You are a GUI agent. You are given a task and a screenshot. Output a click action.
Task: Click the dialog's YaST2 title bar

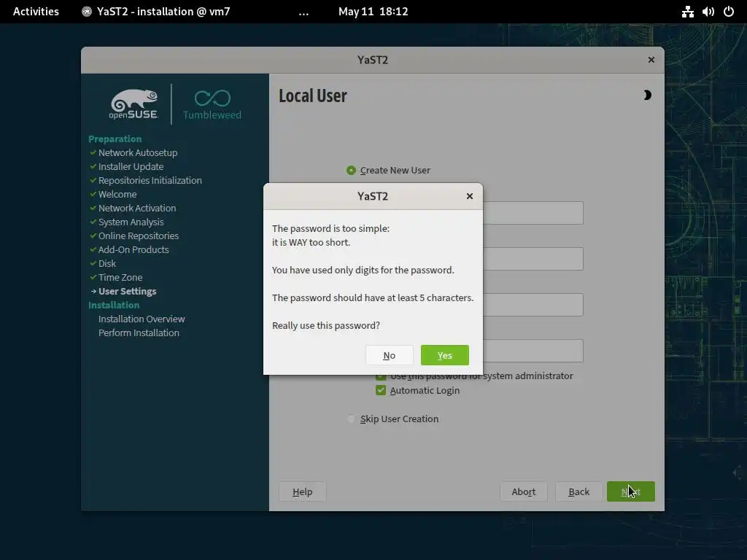[x=373, y=196]
